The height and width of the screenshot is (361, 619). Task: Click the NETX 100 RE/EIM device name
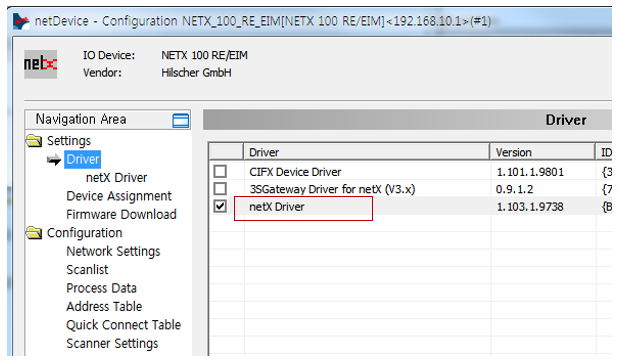(204, 55)
